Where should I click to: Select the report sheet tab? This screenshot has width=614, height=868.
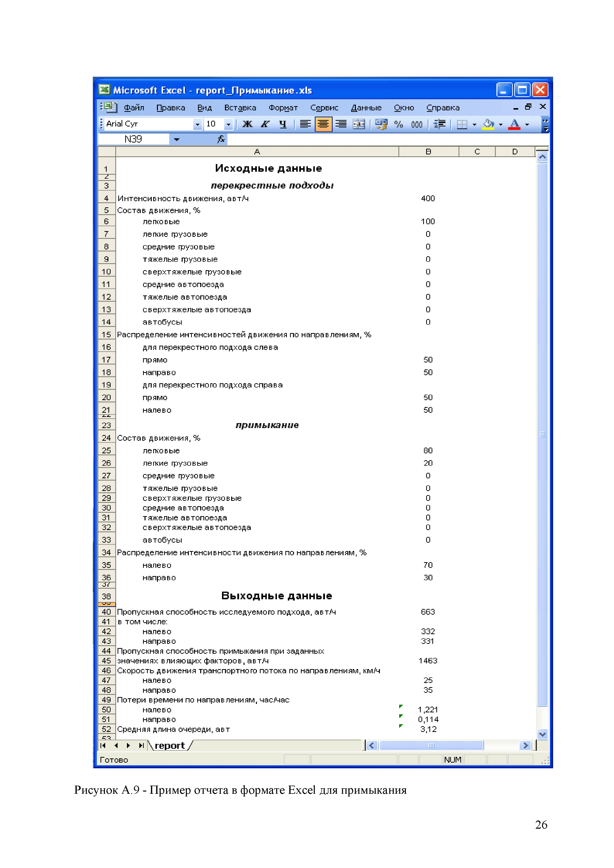tap(170, 746)
